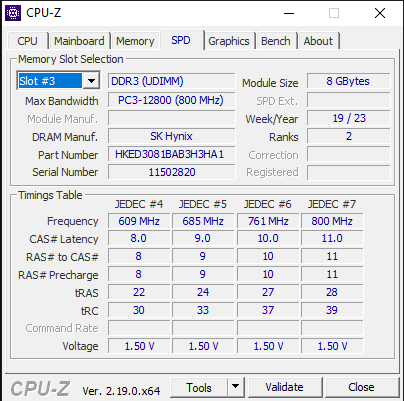Click the Max Bandwidth PC3-12800 field
This screenshot has width=404, height=401.
tap(171, 100)
